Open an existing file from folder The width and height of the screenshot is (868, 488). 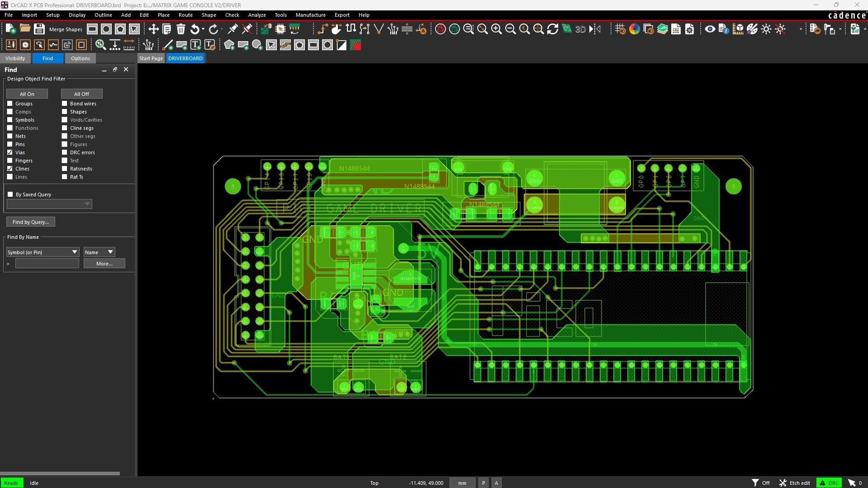click(x=25, y=29)
